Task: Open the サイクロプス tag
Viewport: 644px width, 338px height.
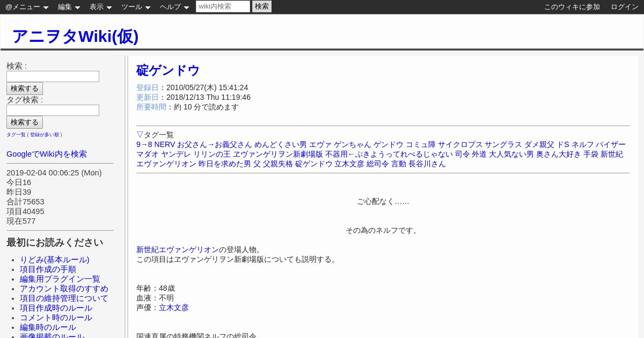Action: click(x=460, y=144)
